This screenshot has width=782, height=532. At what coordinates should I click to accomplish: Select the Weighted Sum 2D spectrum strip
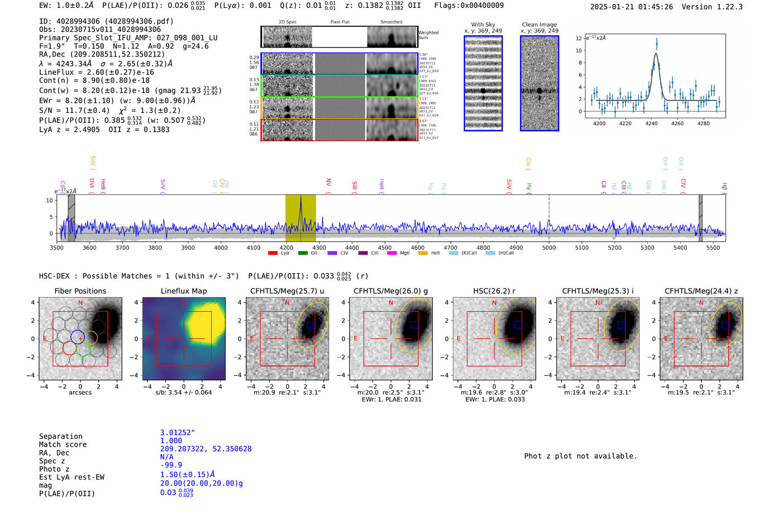pos(340,37)
